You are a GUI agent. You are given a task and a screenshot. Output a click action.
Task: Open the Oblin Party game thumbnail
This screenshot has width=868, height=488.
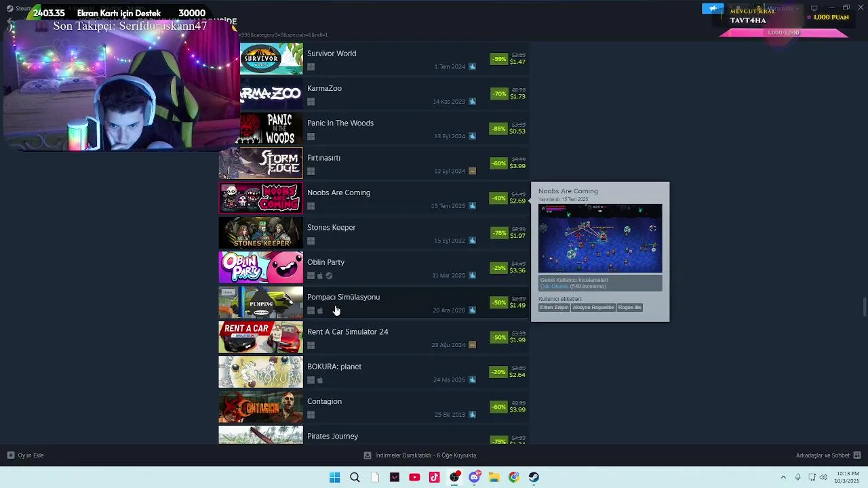click(x=260, y=268)
